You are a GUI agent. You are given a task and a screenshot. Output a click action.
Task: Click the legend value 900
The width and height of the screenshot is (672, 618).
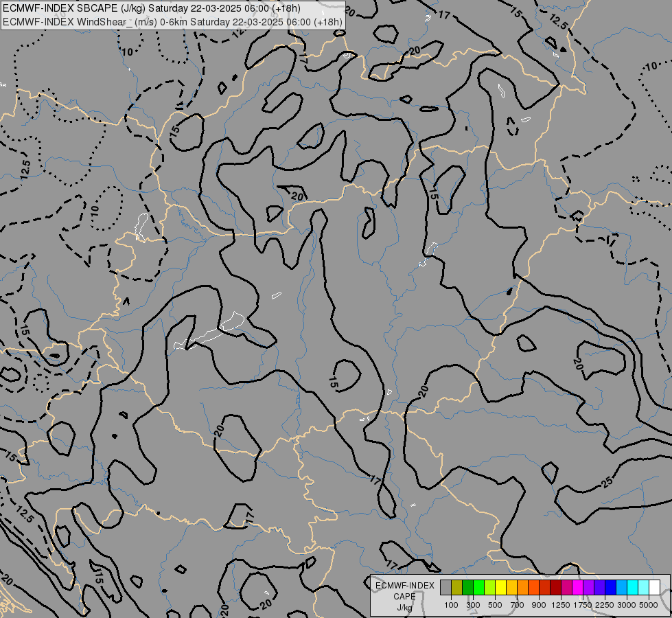point(539,605)
